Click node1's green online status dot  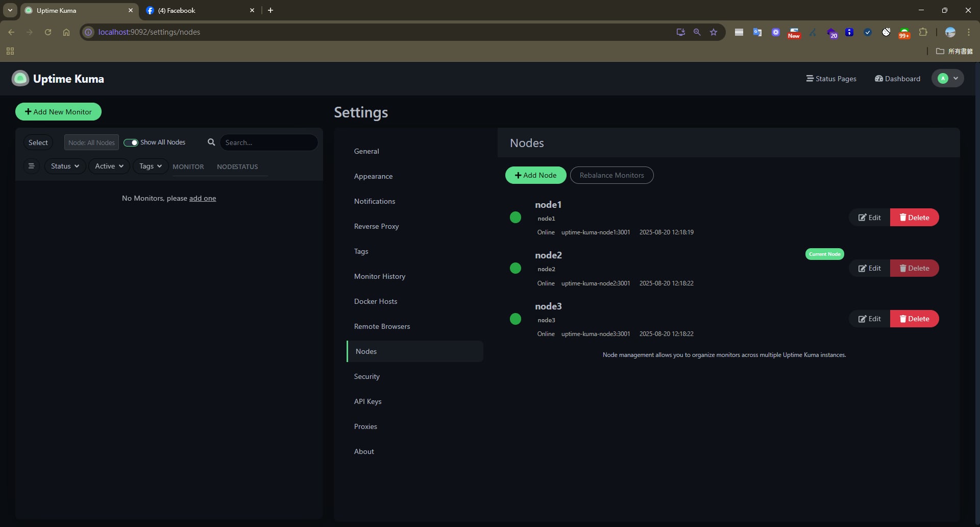click(516, 218)
